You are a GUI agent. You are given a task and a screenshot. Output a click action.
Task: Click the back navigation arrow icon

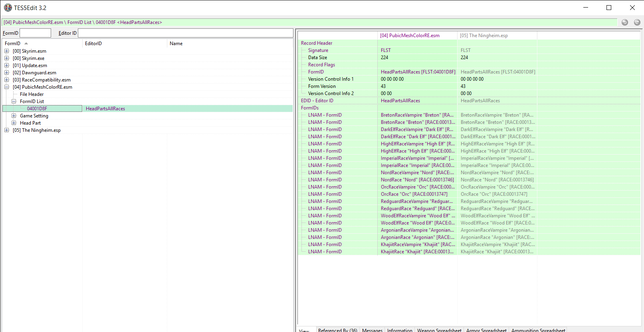click(625, 22)
